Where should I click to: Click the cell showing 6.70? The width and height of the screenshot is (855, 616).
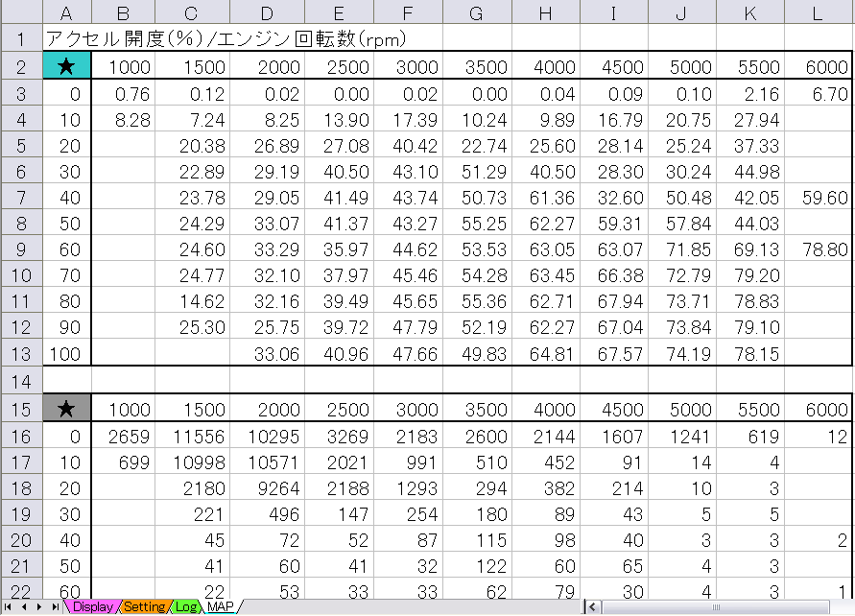pyautogui.click(x=819, y=94)
